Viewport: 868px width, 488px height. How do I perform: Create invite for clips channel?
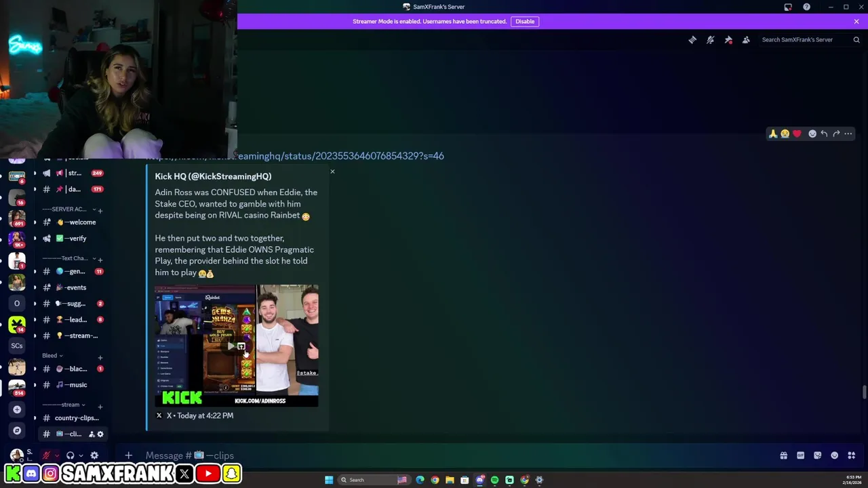[92, 434]
